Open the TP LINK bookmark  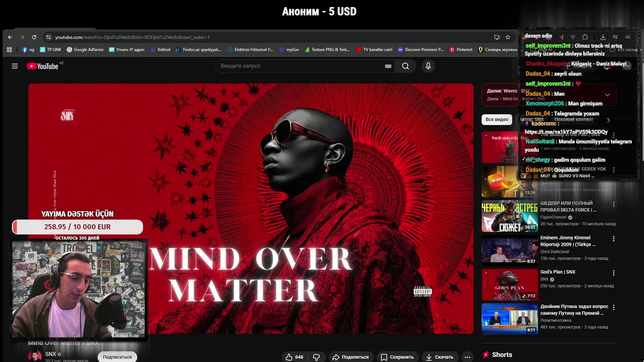pos(50,50)
